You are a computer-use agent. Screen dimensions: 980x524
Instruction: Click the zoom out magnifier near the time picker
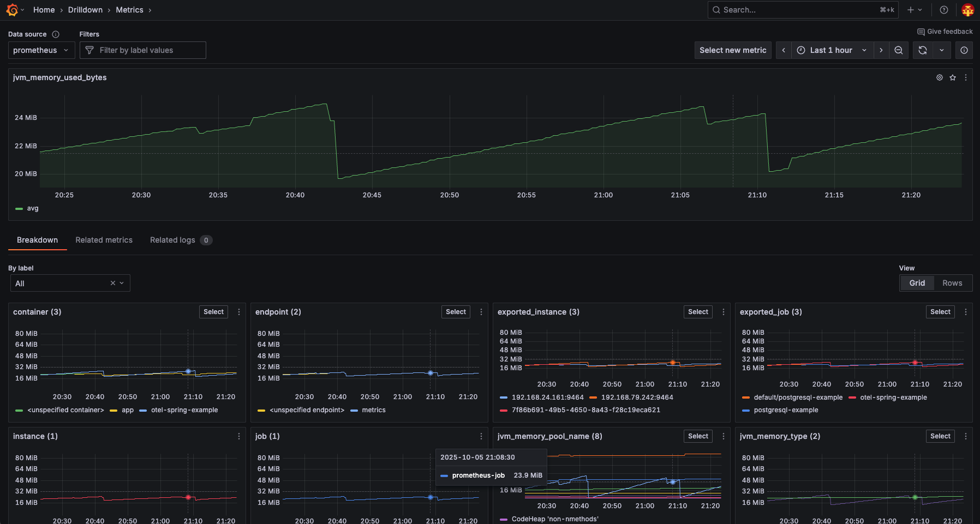coord(898,50)
